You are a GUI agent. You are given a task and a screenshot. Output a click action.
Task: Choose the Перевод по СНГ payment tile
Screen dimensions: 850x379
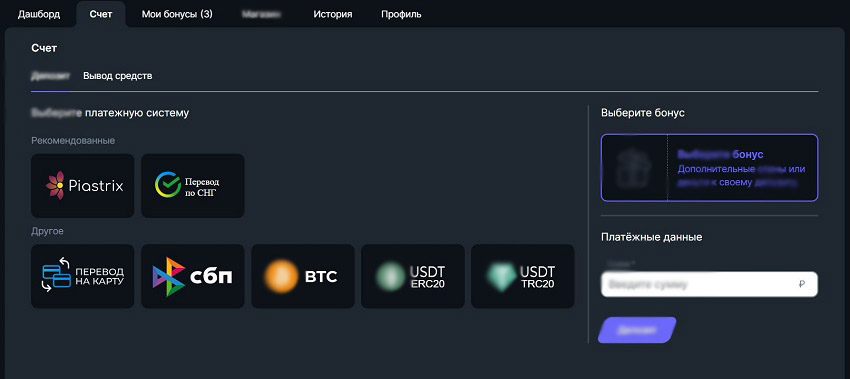point(192,185)
